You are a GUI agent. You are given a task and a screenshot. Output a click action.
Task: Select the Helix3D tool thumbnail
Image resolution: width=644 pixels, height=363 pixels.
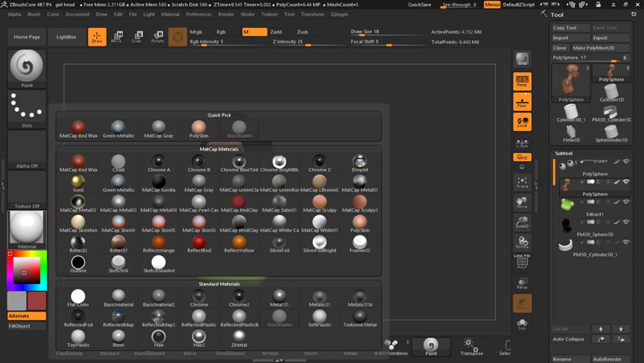tap(571, 133)
